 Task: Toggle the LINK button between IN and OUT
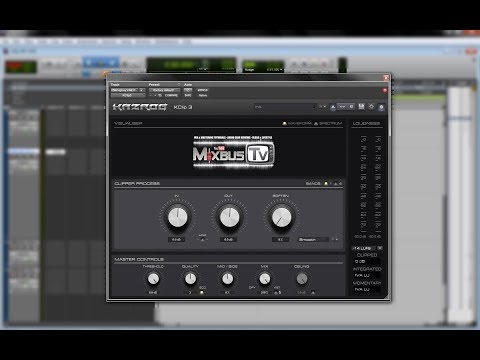pyautogui.click(x=202, y=239)
